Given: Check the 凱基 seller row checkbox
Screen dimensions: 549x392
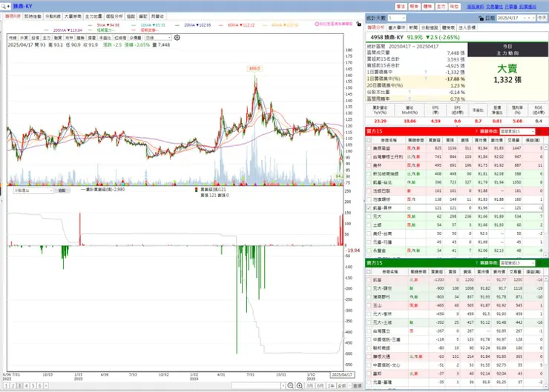Looking at the screenshot, I should coord(369,280).
